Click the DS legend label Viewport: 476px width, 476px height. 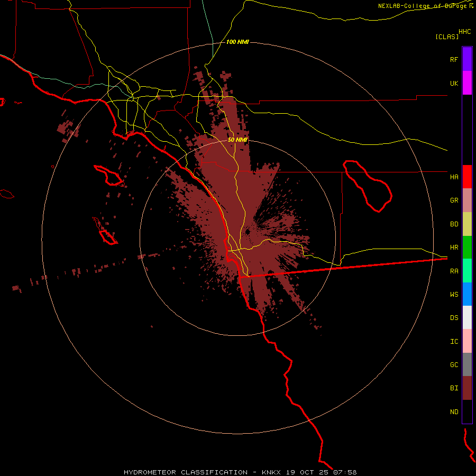click(454, 318)
